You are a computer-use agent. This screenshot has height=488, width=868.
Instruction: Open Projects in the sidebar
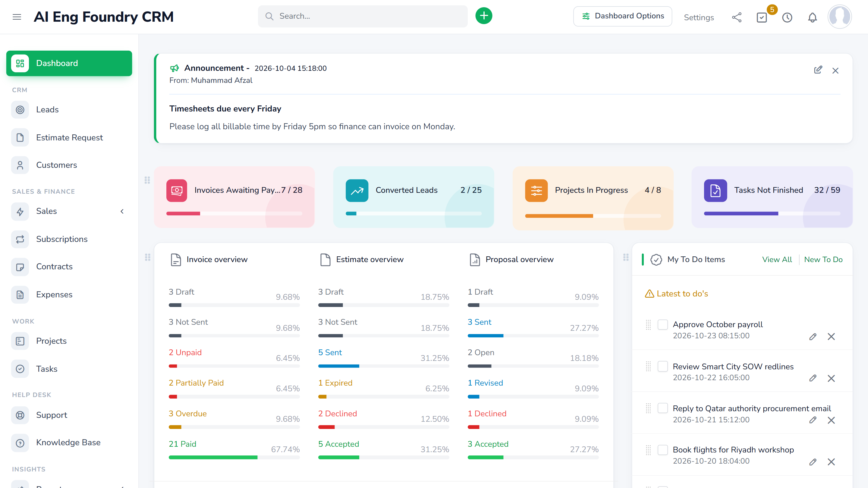point(69,341)
